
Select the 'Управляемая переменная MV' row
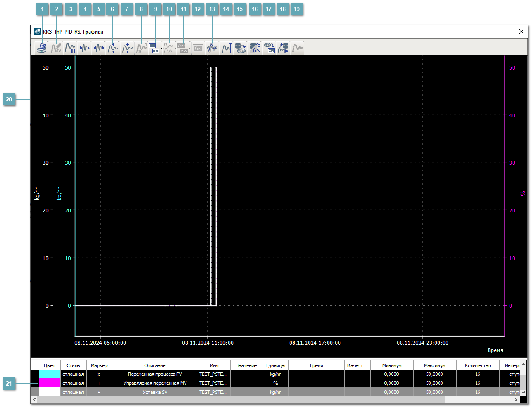click(155, 383)
